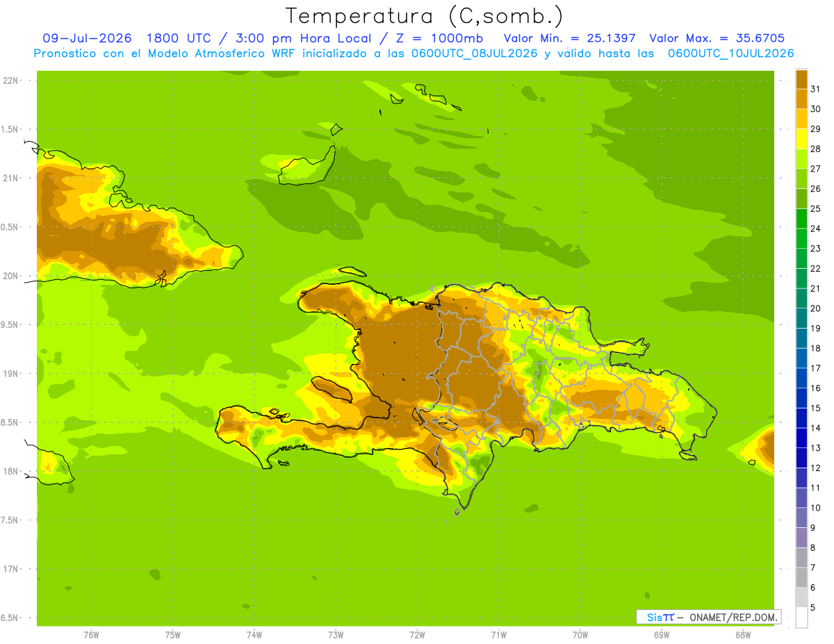The width and height of the screenshot is (834, 644).
Task: Click longitude label "74W"
Action: [x=254, y=635]
